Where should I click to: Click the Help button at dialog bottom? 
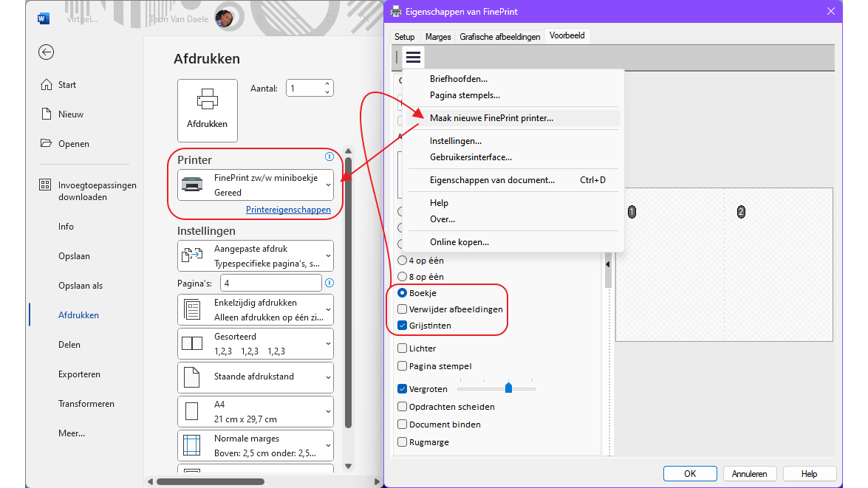click(x=809, y=474)
